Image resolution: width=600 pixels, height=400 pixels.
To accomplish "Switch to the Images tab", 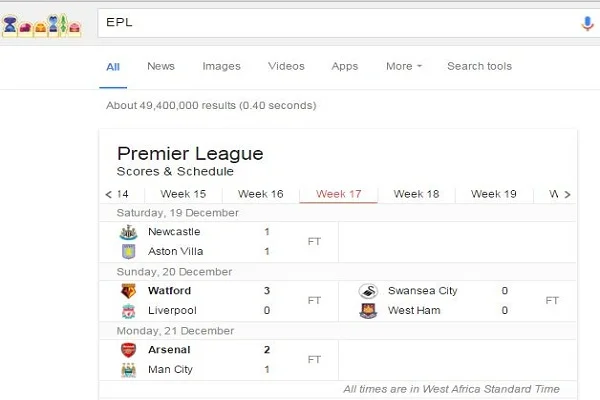I will point(221,67).
